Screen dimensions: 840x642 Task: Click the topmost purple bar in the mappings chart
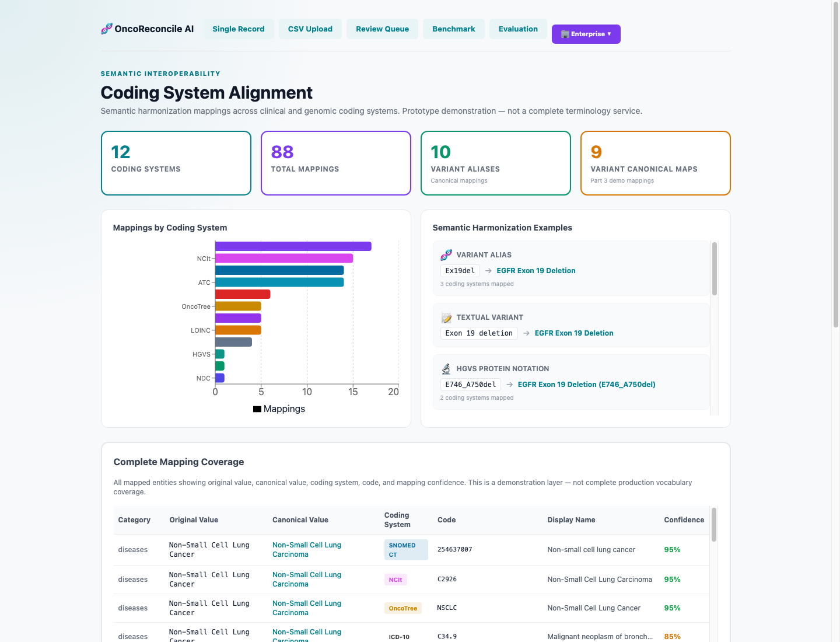click(x=293, y=246)
